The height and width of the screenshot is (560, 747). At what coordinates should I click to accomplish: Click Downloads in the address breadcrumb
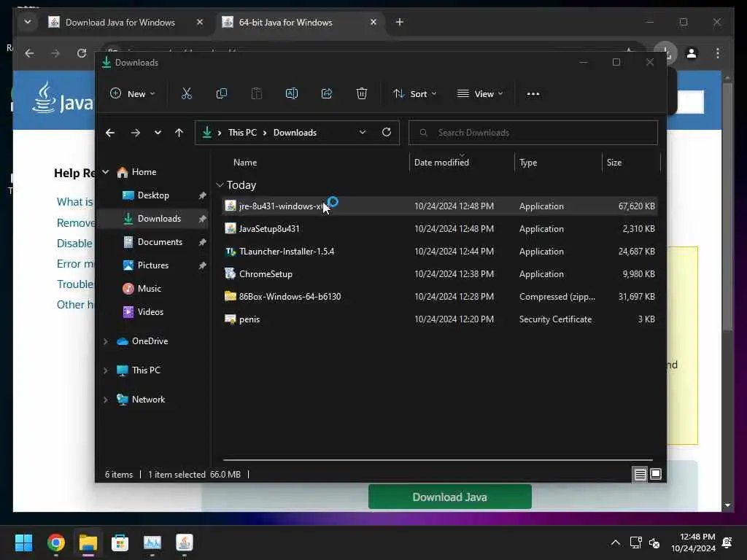(295, 133)
